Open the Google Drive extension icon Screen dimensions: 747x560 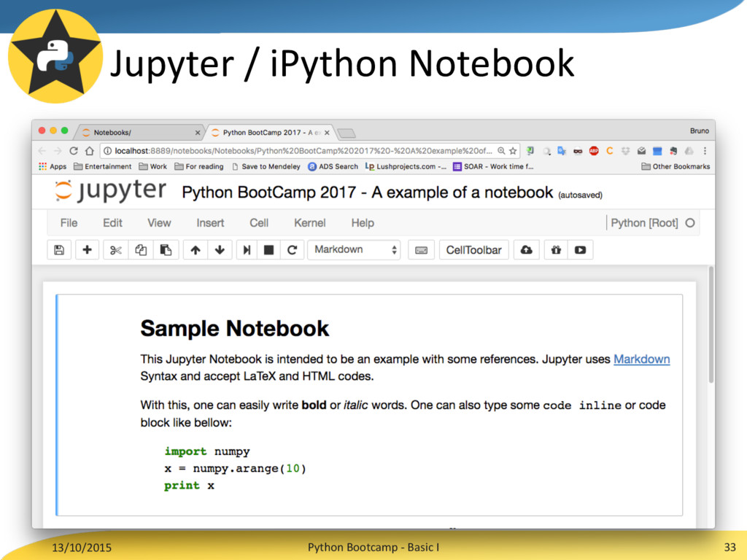click(x=689, y=151)
